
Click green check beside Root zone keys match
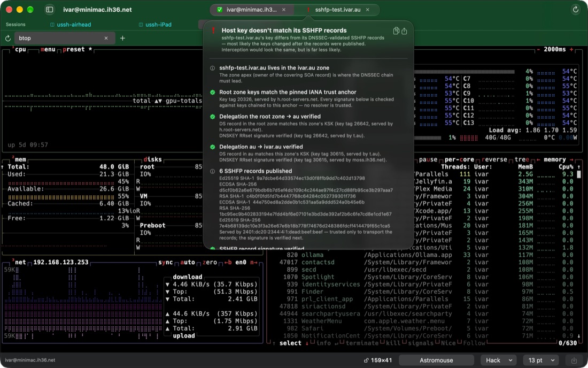coord(213,93)
